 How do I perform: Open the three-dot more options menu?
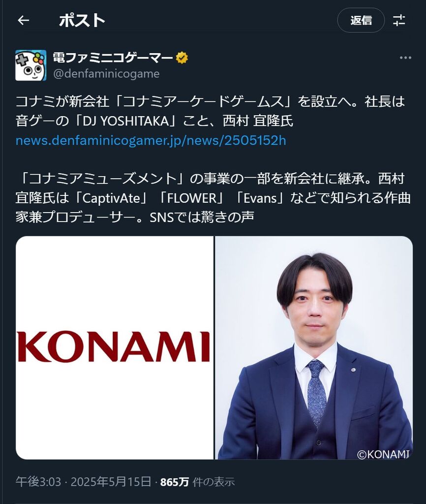point(405,58)
